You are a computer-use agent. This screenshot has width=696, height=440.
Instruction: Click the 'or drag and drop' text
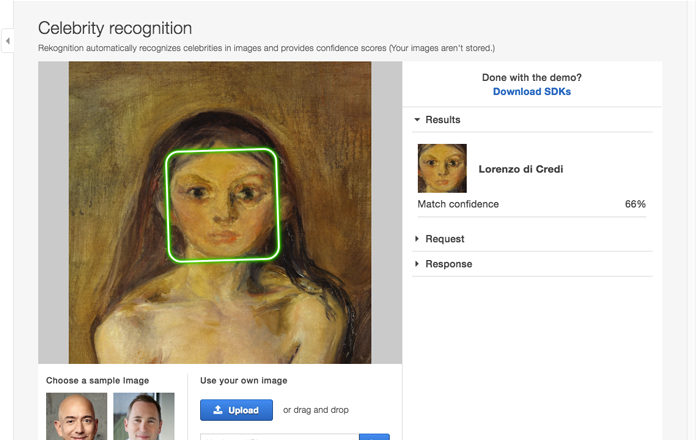click(x=316, y=410)
